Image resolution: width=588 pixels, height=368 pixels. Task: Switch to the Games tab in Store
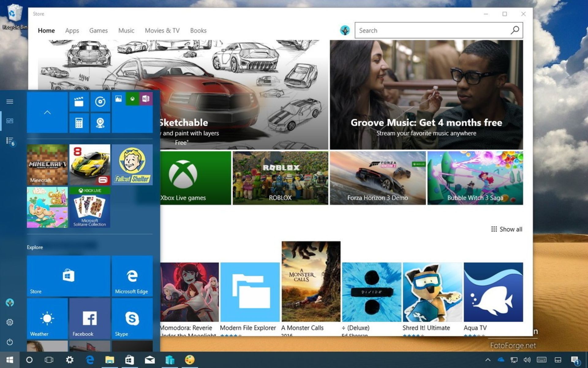(x=98, y=31)
